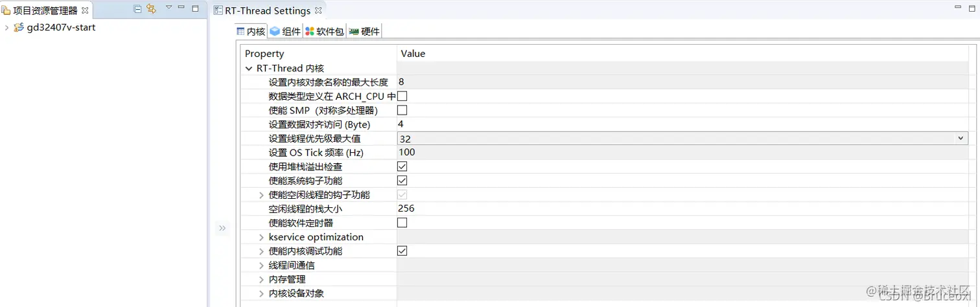Screen dimensions: 980x307
Task: Toggle link with editor icon
Action: (x=151, y=9)
